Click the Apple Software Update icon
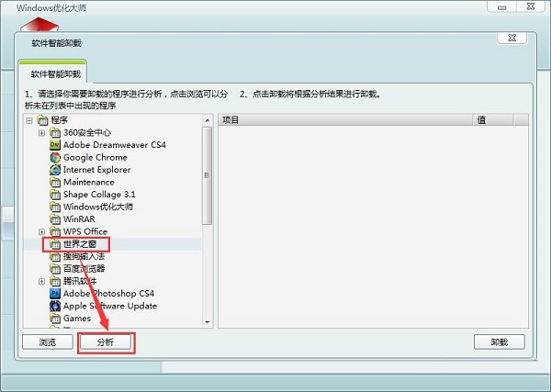The width and height of the screenshot is (551, 392). [x=55, y=306]
